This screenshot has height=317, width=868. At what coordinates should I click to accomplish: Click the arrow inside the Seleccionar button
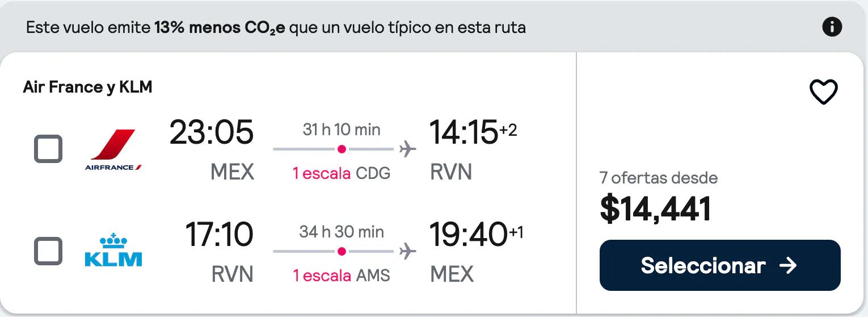[x=788, y=265]
